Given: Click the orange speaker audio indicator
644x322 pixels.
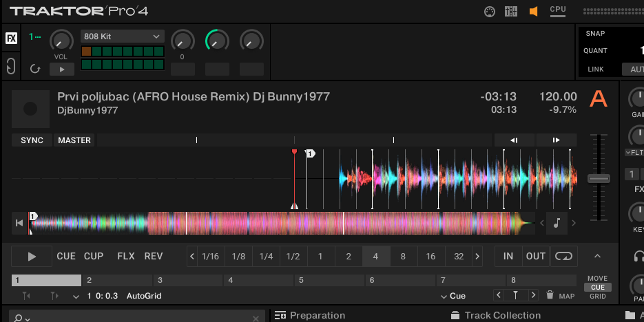Looking at the screenshot, I should [x=534, y=12].
